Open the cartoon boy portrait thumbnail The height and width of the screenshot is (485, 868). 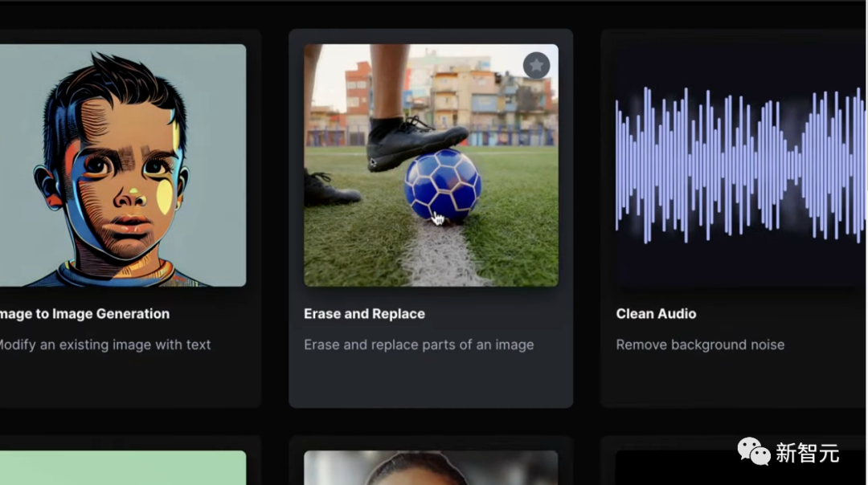coord(123,165)
